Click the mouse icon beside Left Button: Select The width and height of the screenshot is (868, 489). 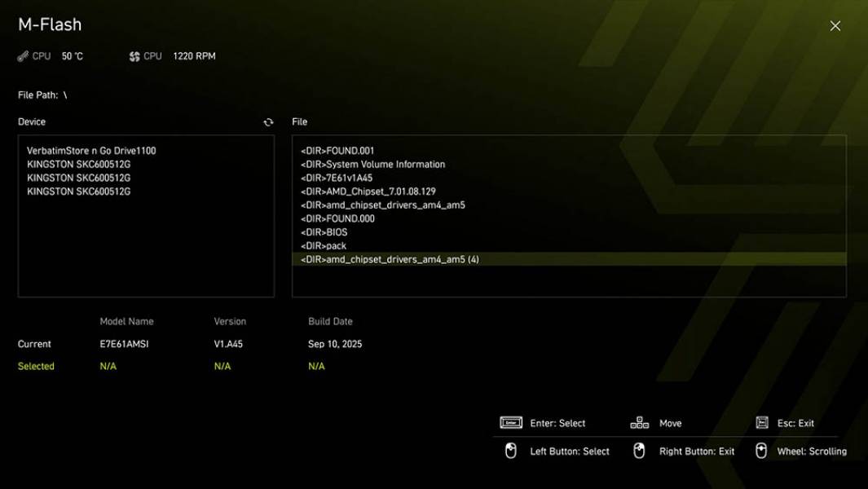[510, 451]
